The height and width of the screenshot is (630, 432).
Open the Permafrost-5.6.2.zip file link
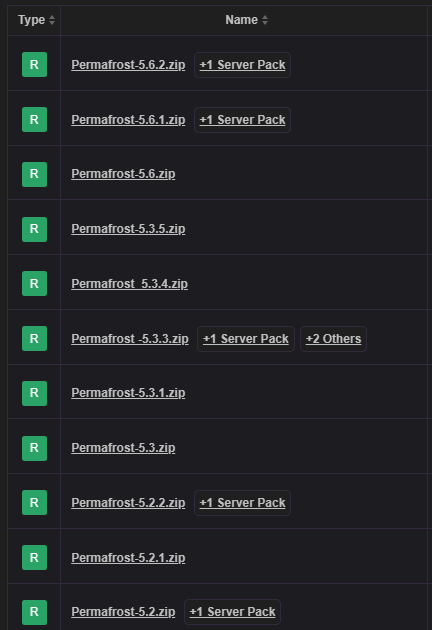tap(128, 65)
